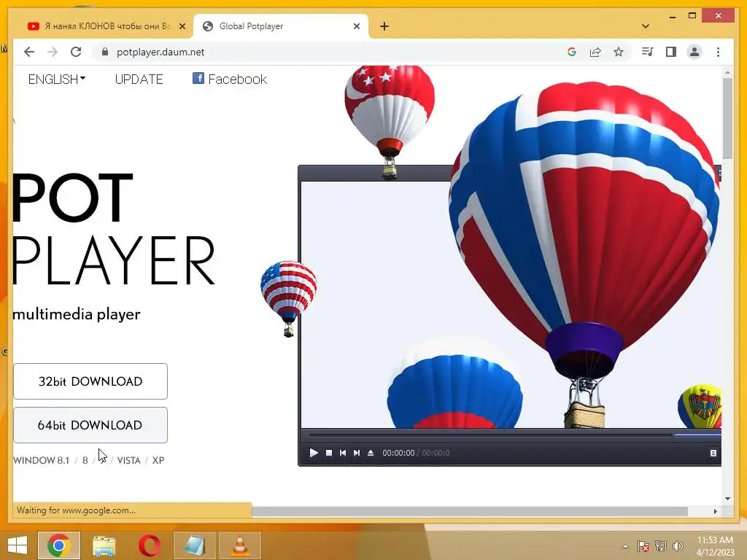
Task: Go back using the browser back arrow
Action: click(x=29, y=52)
